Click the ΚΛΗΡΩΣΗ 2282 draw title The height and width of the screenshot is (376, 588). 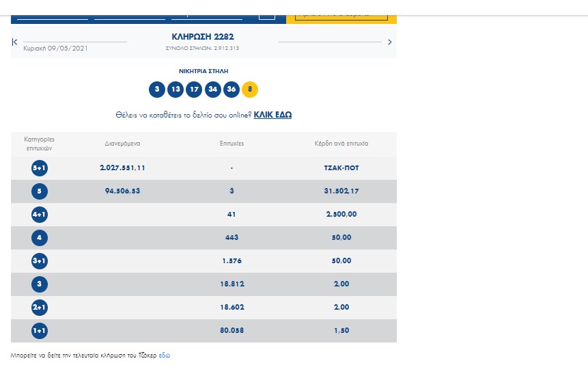(203, 36)
